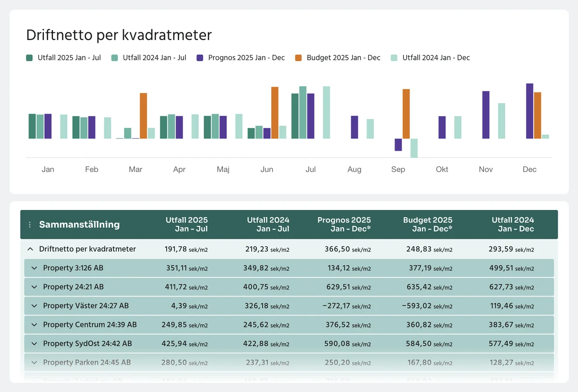Toggle the Utfall 2024 Jan - Dec legend swatch
This screenshot has width=578, height=392.
point(394,58)
